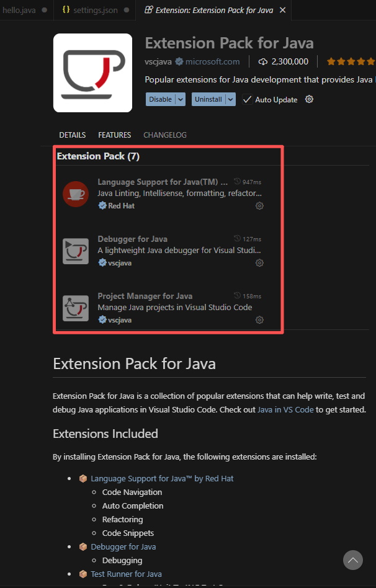Viewport: 376px width, 588px height.
Task: Open the FEATURES tab
Action: pos(114,135)
